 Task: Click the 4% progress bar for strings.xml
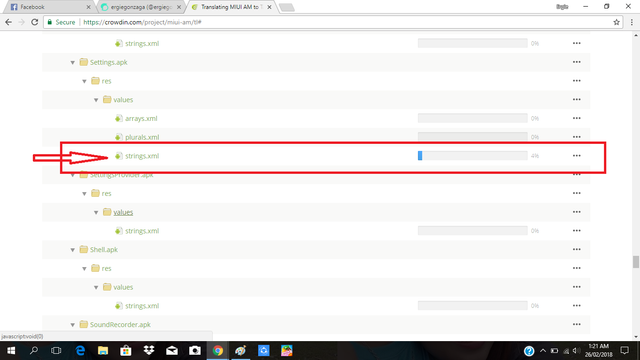[473, 156]
